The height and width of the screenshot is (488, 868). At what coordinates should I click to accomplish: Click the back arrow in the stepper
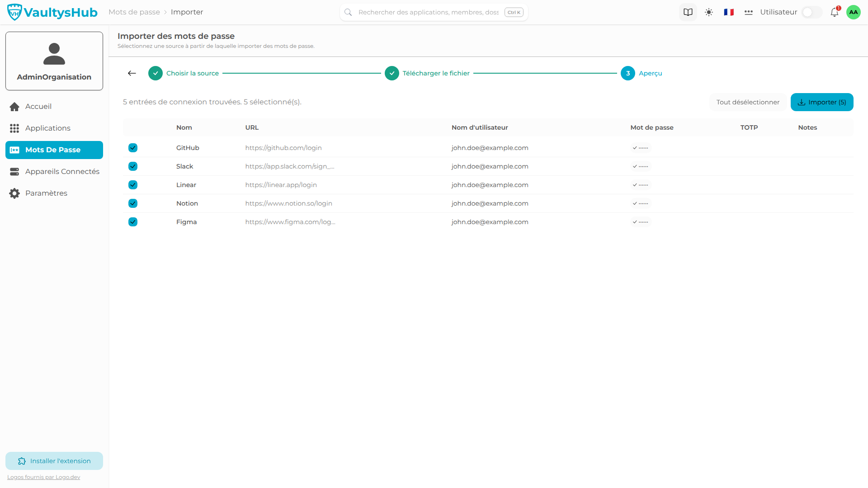click(132, 73)
